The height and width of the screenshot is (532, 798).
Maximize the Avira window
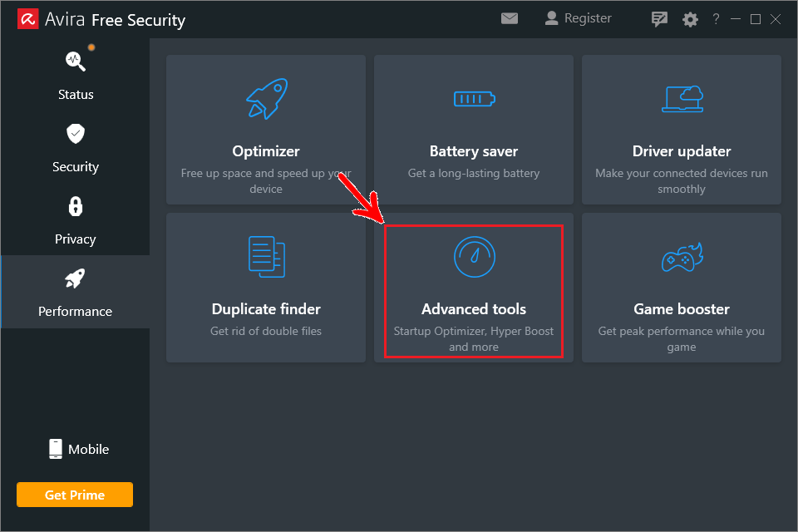pos(756,19)
